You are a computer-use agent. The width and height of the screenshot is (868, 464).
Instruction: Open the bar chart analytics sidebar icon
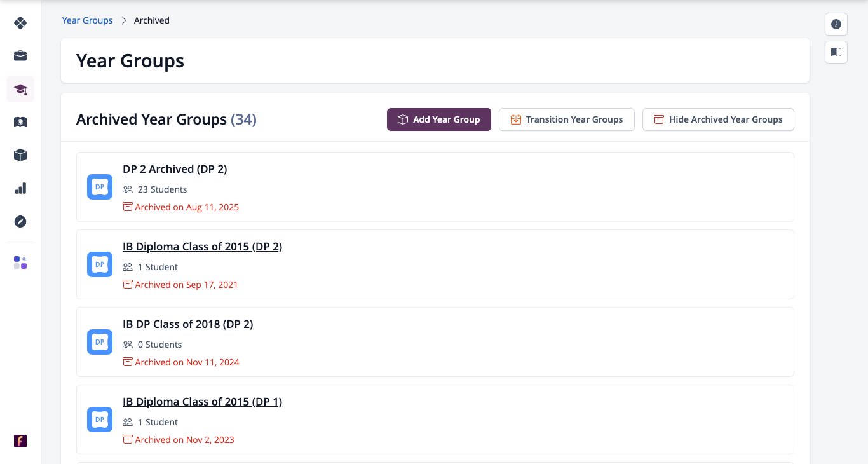(20, 188)
